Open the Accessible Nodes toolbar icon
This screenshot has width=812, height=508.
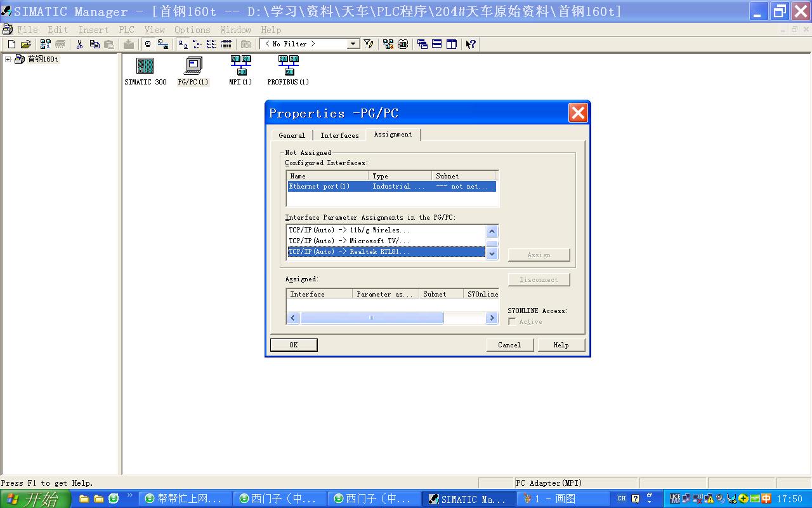coord(45,44)
